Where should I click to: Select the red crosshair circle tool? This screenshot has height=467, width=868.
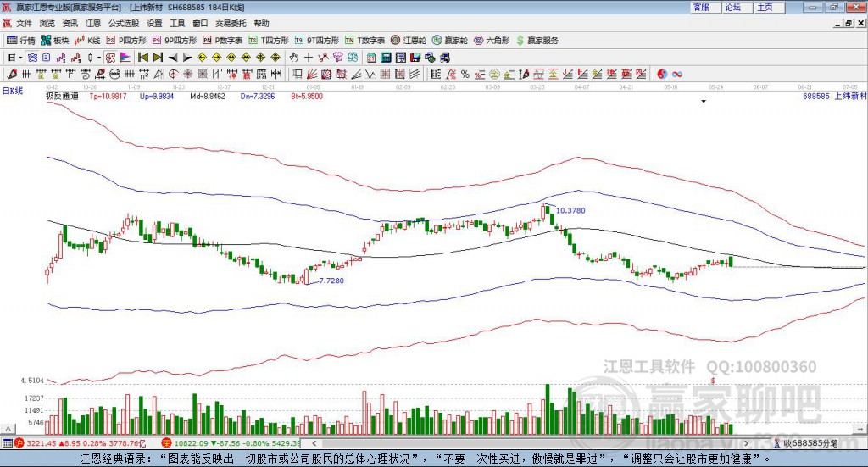tap(173, 74)
